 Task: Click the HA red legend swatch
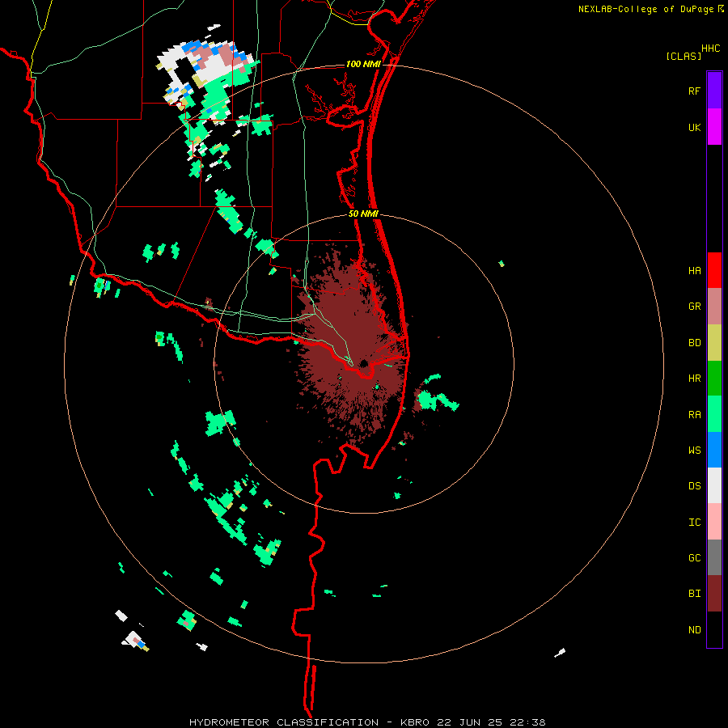point(714,270)
